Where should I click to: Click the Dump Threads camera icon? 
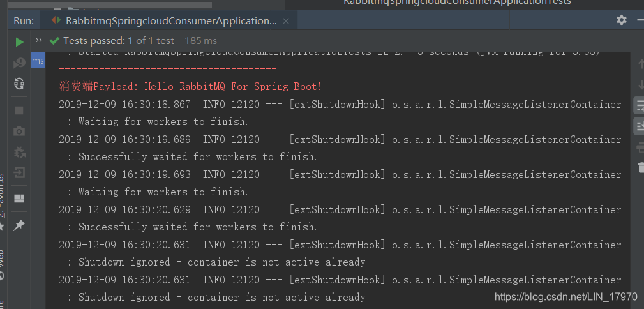tap(19, 131)
